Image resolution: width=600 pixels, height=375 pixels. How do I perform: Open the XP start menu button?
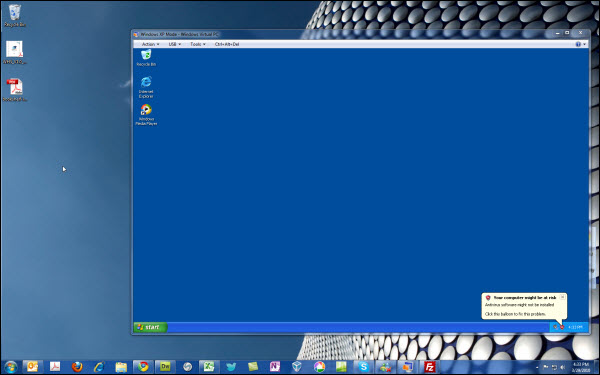pyautogui.click(x=150, y=327)
